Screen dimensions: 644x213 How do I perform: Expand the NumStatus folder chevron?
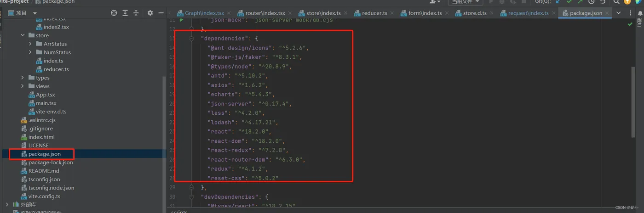[x=30, y=52]
